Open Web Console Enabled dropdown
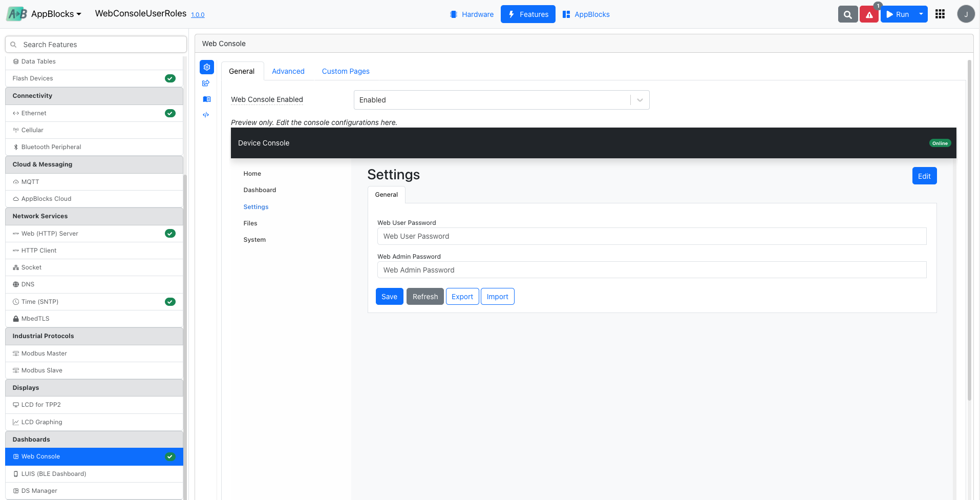Image resolution: width=980 pixels, height=500 pixels. (x=501, y=100)
